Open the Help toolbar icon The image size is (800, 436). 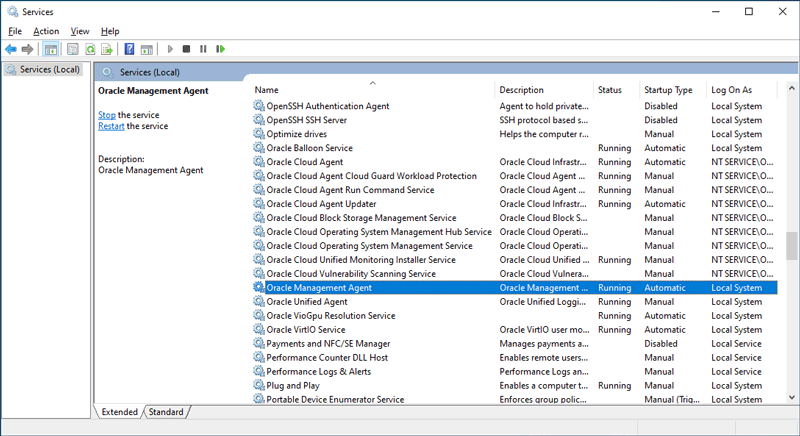(130, 49)
